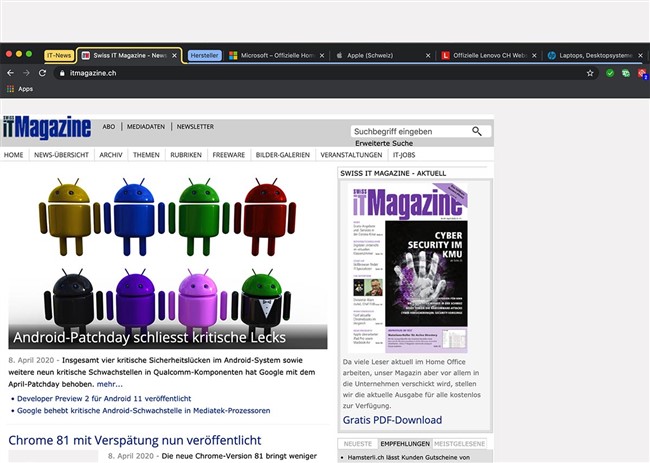Click the address bar showing itmagazine.ch

[x=325, y=73]
